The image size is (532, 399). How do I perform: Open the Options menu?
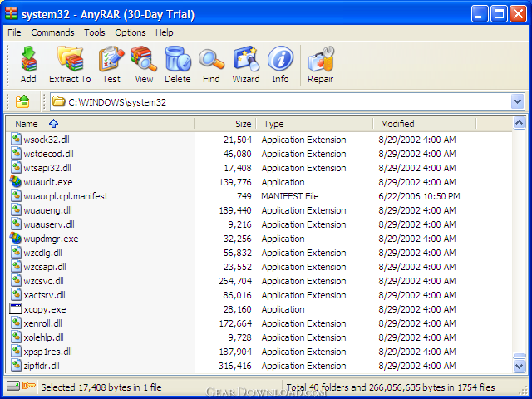131,32
